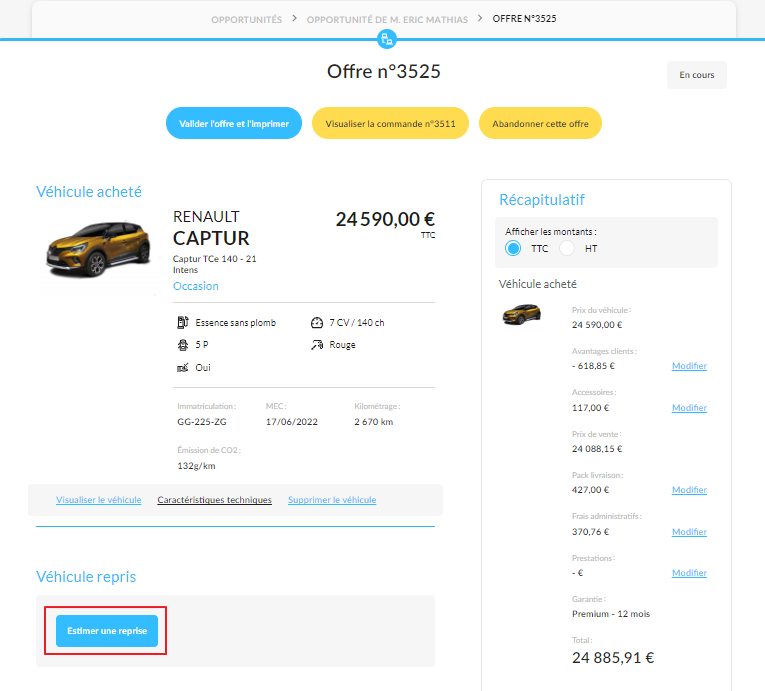765x691 pixels.
Task: Modify Pack livraison amount
Action: coord(689,490)
